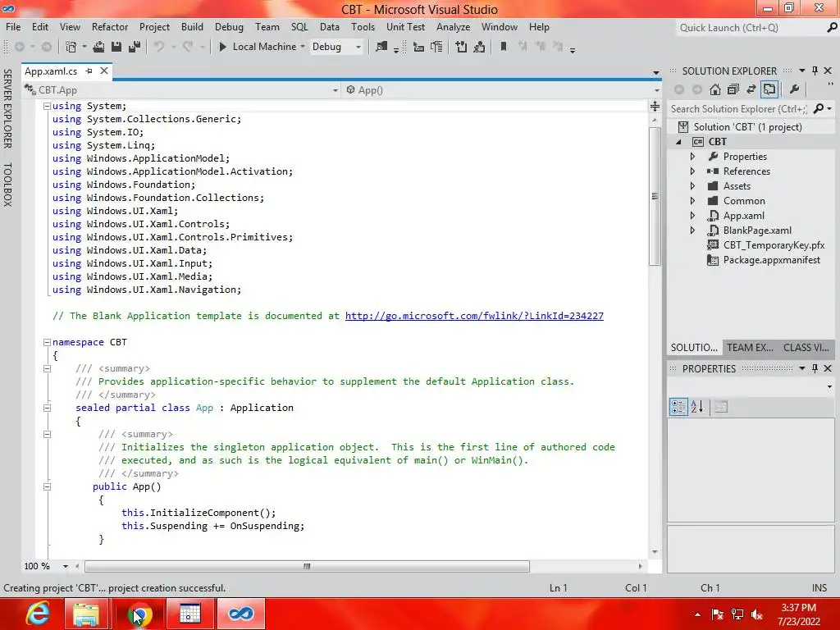This screenshot has height=630, width=840.
Task: Click the Search Solution Explorer field
Action: coord(739,109)
